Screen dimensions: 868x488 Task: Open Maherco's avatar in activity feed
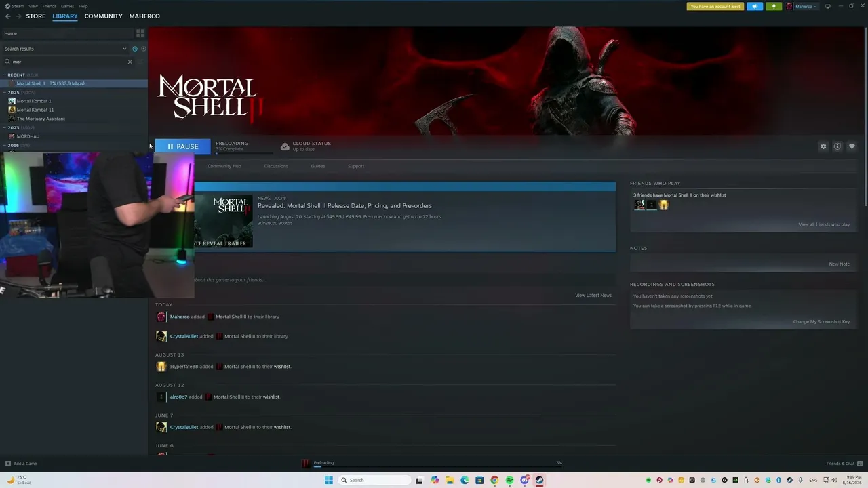(161, 317)
